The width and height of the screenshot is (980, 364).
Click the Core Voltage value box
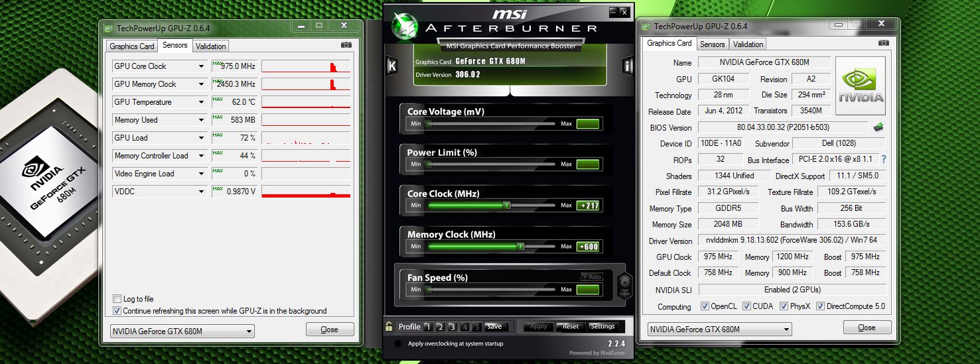click(x=588, y=124)
